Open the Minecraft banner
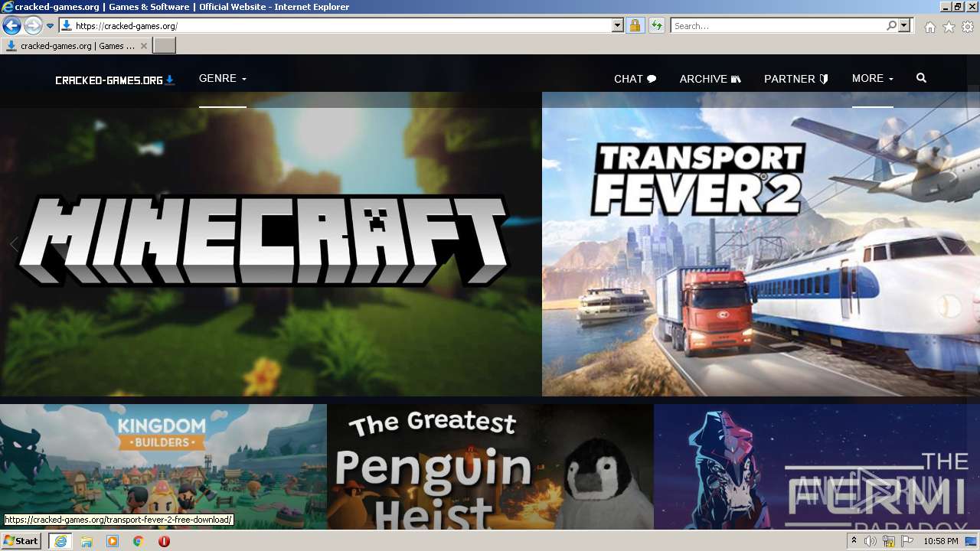980x551 pixels. pos(270,244)
